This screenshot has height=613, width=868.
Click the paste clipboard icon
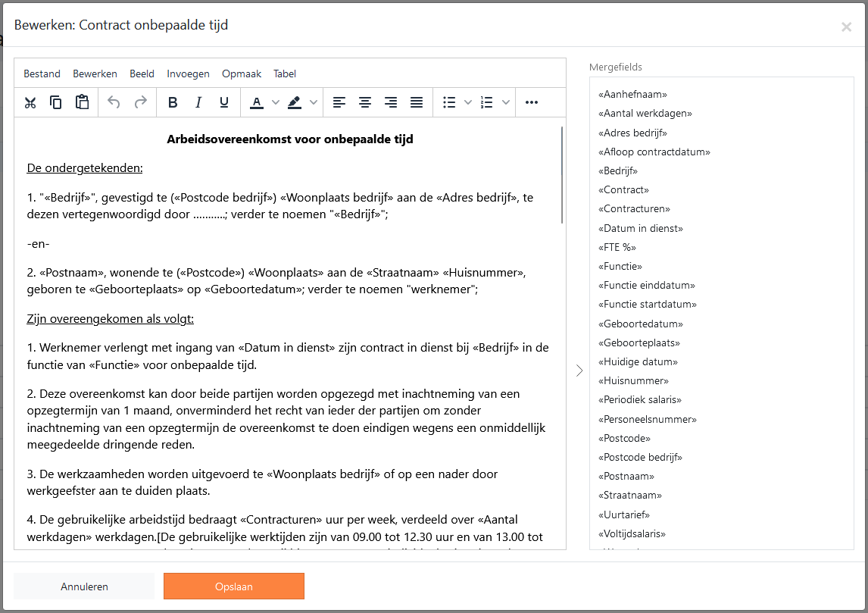tap(82, 102)
